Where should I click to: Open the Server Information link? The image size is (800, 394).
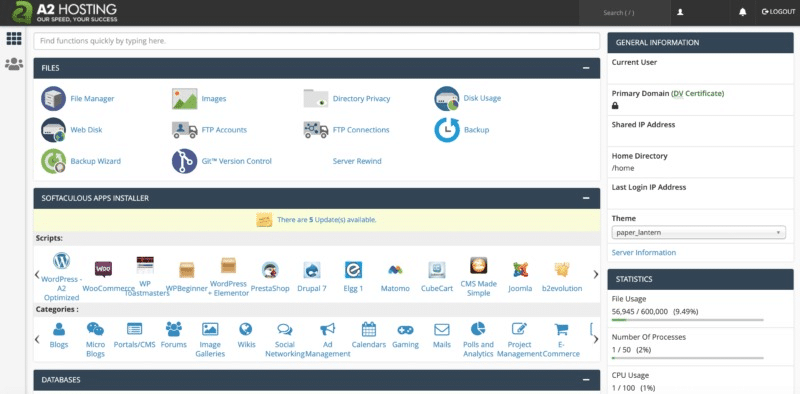[643, 253]
